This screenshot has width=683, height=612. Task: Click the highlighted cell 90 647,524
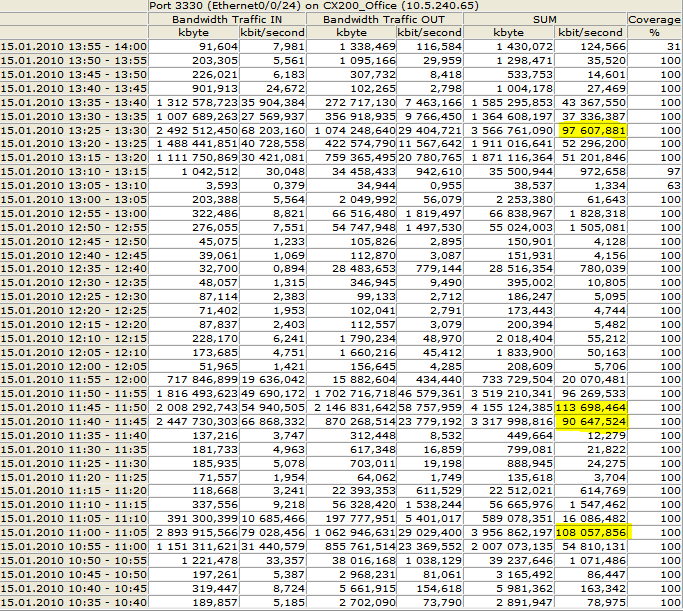pyautogui.click(x=594, y=421)
